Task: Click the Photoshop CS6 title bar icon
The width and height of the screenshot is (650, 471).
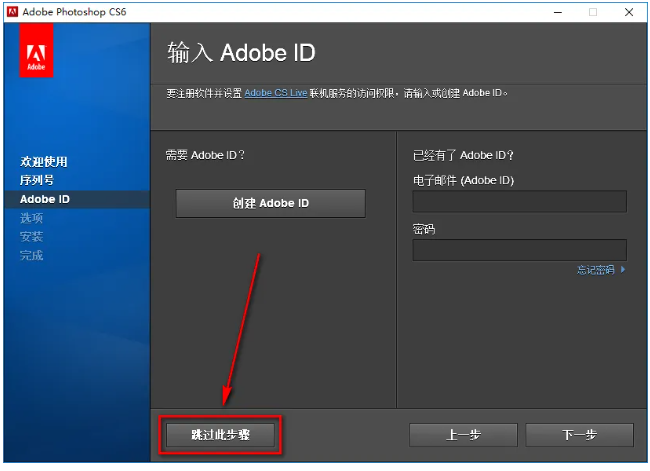Action: 13,11
